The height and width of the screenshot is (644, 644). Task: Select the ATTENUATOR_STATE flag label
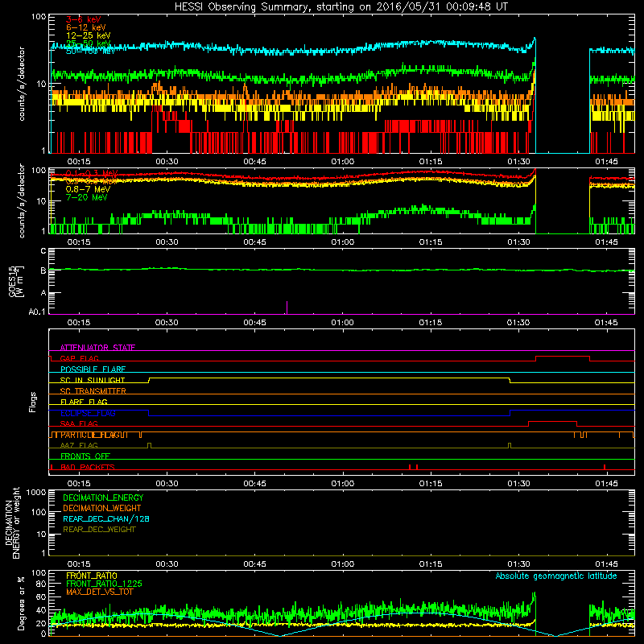(x=97, y=348)
